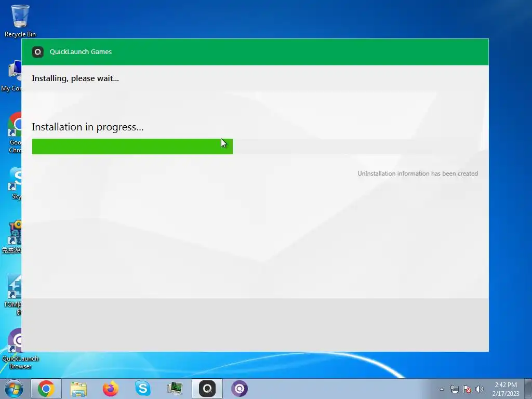Open the Action Center flag icon
Viewport: 532px width, 399px height.
click(x=467, y=390)
